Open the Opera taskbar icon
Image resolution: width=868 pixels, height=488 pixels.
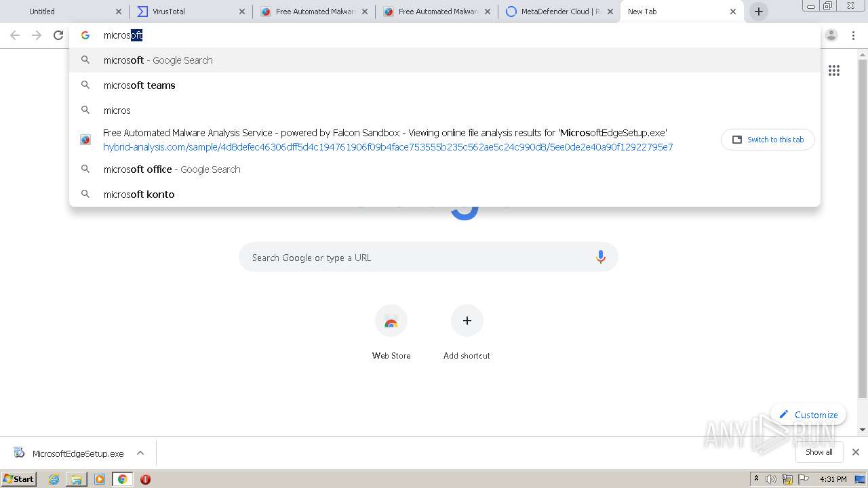click(145, 479)
